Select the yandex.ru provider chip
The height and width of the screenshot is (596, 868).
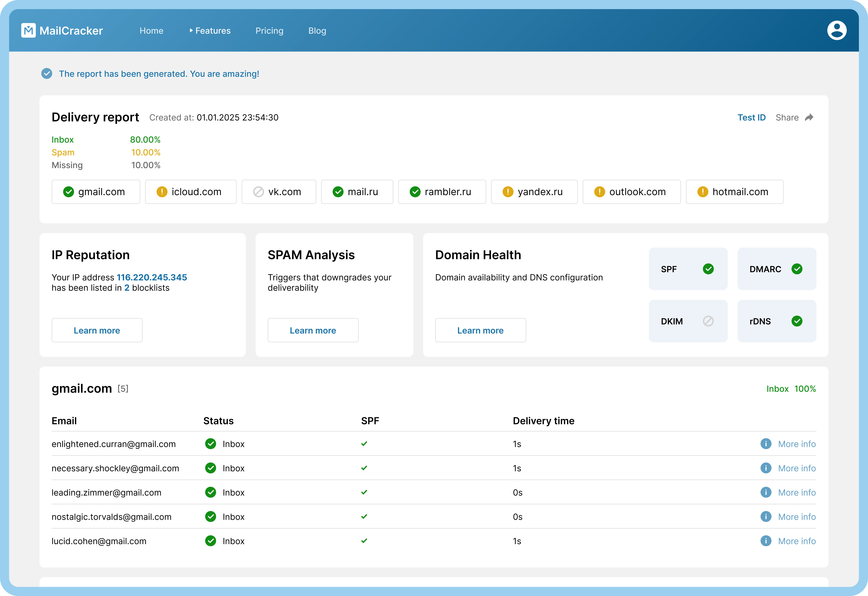(x=534, y=192)
